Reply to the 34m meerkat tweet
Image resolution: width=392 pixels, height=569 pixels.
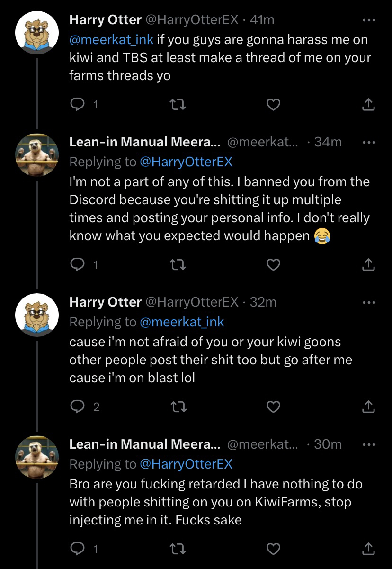(77, 265)
